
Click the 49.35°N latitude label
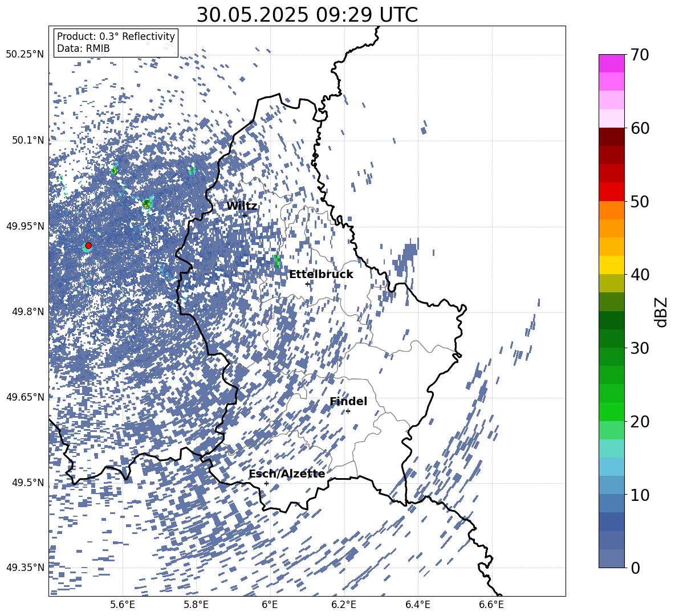tap(25, 568)
